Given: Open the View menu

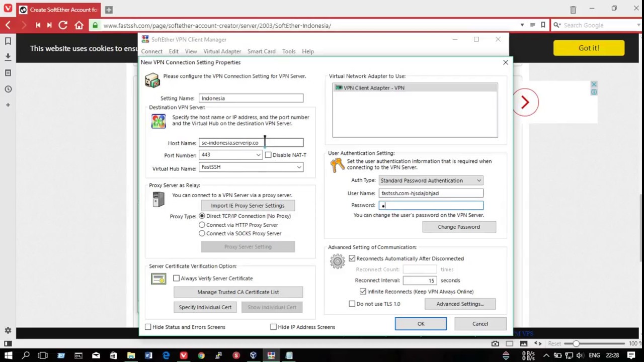Looking at the screenshot, I should pyautogui.click(x=191, y=51).
